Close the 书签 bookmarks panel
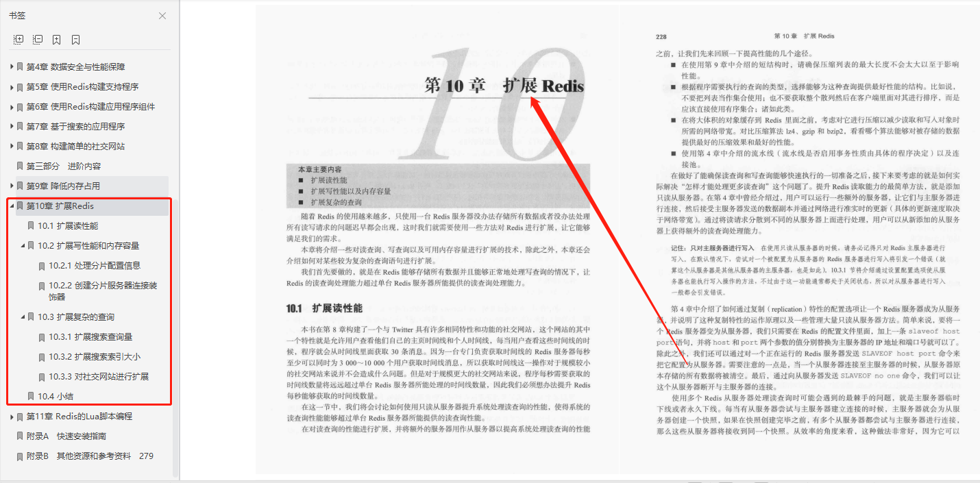Screen dimensions: 980x483 click(x=162, y=16)
